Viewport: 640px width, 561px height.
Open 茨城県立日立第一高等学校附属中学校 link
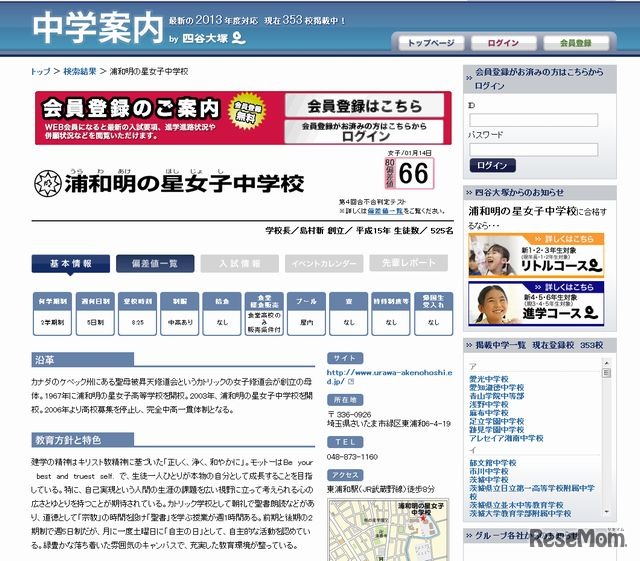531,492
